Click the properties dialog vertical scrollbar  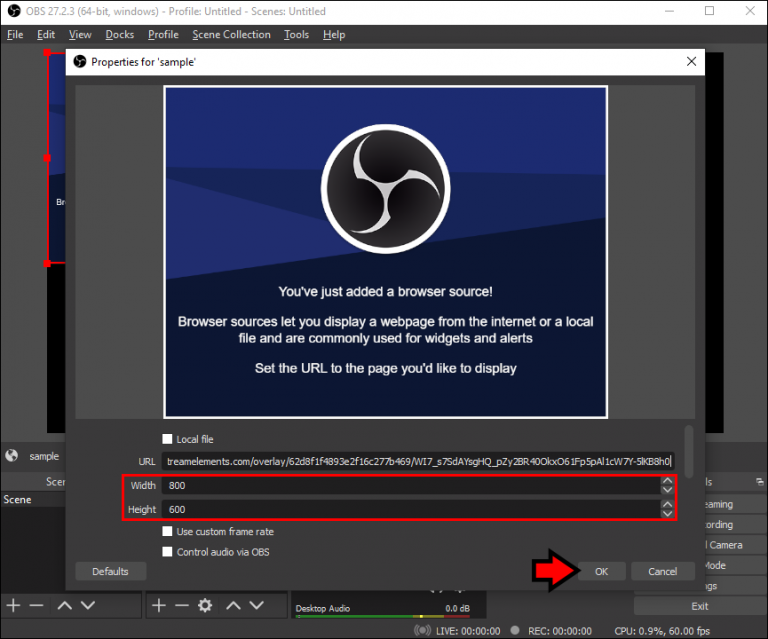pyautogui.click(x=689, y=451)
